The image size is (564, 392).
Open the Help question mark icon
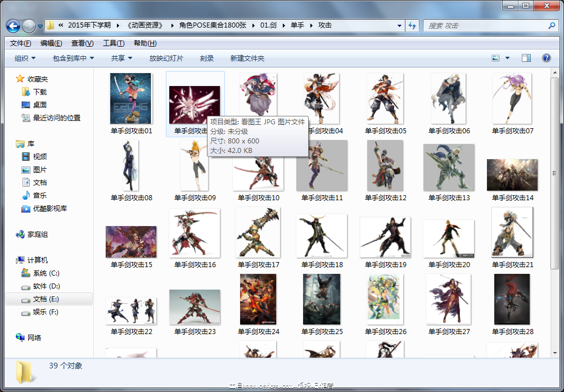point(547,58)
